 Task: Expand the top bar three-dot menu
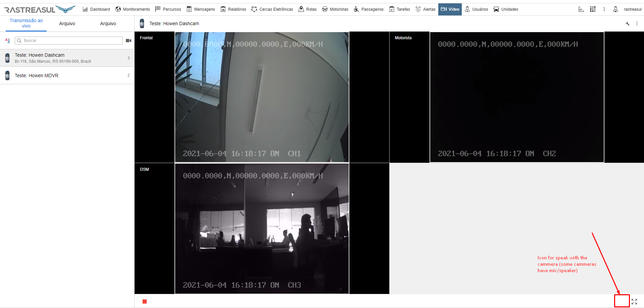point(604,9)
